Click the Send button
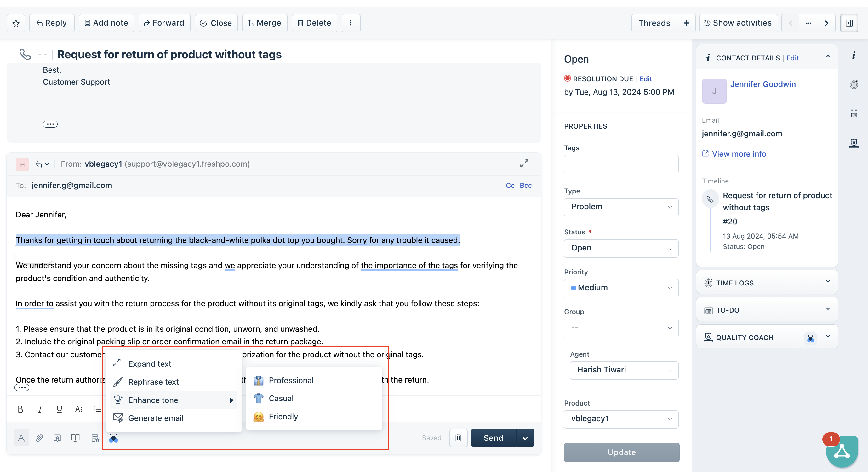 493,438
